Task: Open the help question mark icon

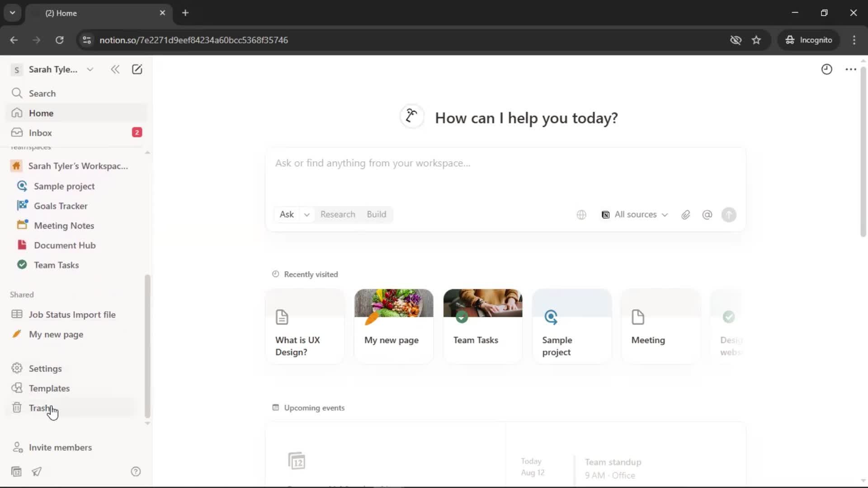Action: [x=136, y=471]
